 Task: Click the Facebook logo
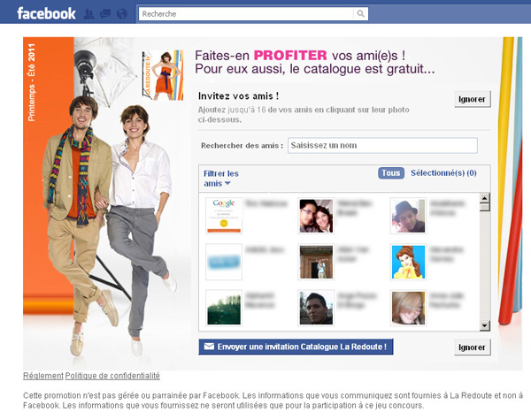click(x=46, y=13)
